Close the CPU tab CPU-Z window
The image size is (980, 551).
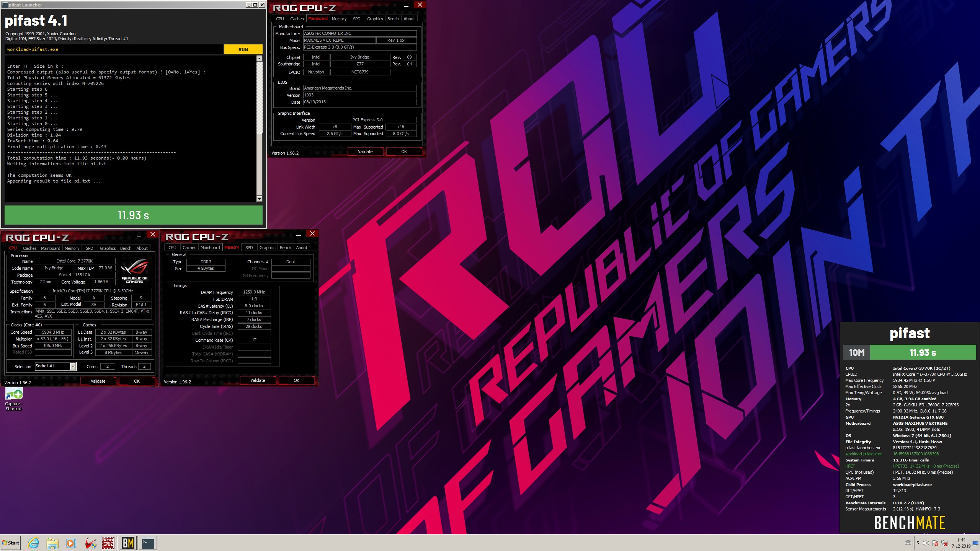(x=153, y=234)
